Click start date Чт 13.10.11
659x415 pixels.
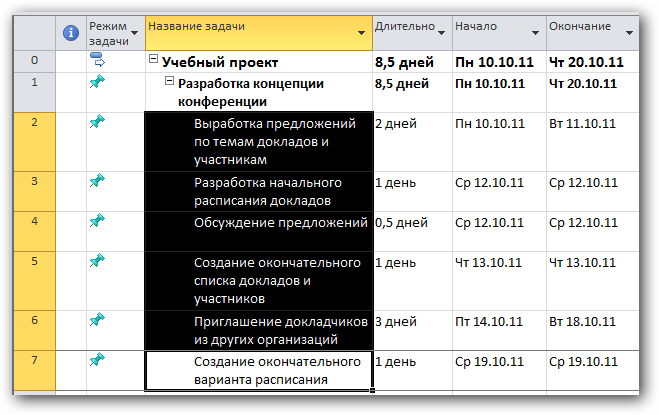pyautogui.click(x=499, y=281)
